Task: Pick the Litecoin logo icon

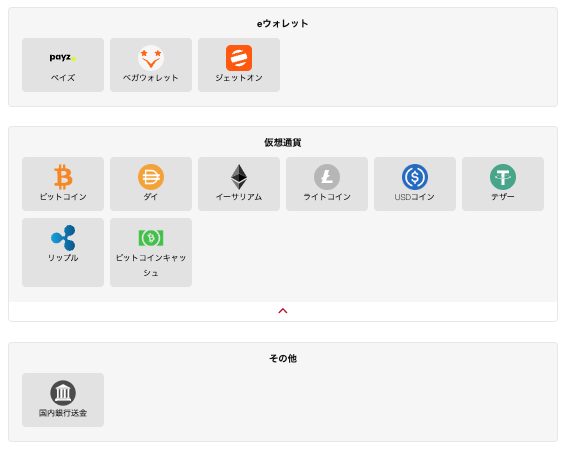Action: click(x=327, y=177)
